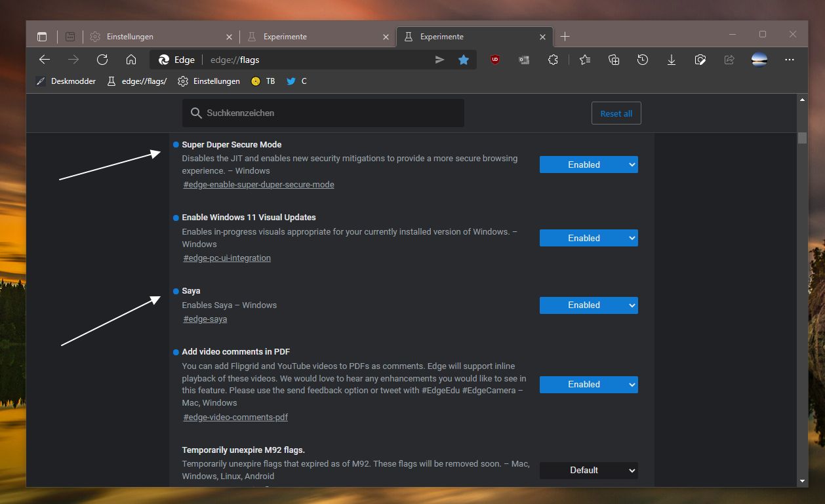Open the tab actions menu icon
This screenshot has height=504, width=825.
click(x=42, y=37)
